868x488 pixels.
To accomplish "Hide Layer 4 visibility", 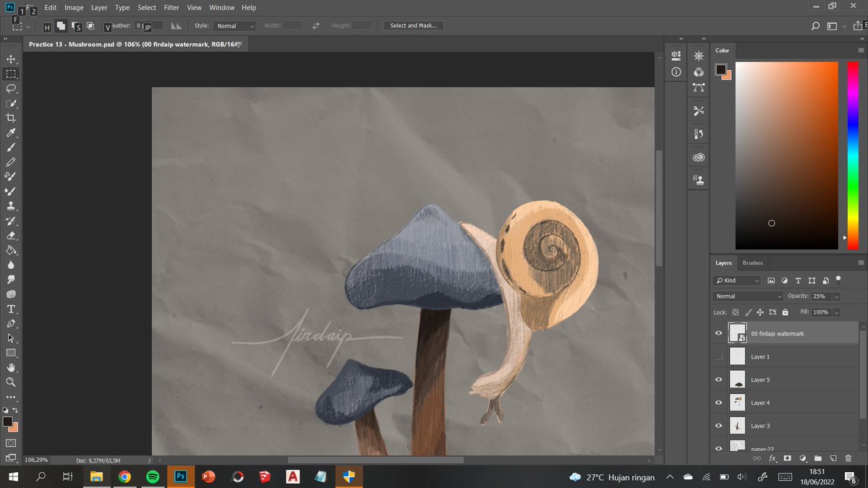I will click(718, 403).
